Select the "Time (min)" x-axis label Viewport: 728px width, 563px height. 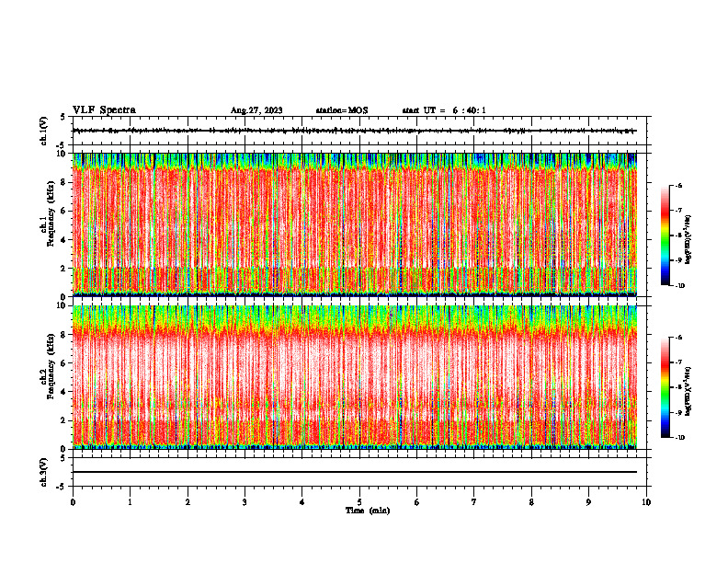pos(368,511)
